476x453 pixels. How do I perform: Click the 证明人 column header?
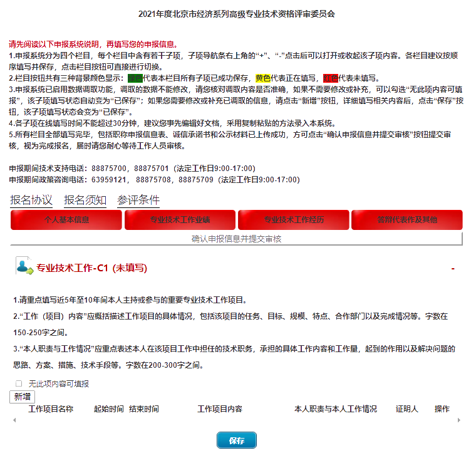click(x=406, y=409)
